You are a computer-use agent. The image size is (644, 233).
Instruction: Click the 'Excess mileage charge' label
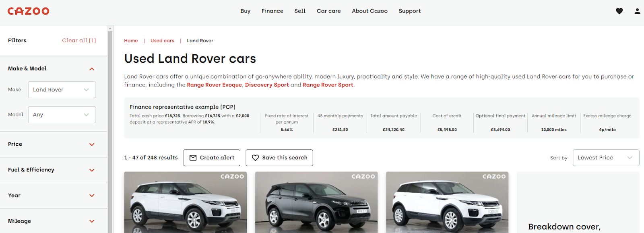coord(607,116)
